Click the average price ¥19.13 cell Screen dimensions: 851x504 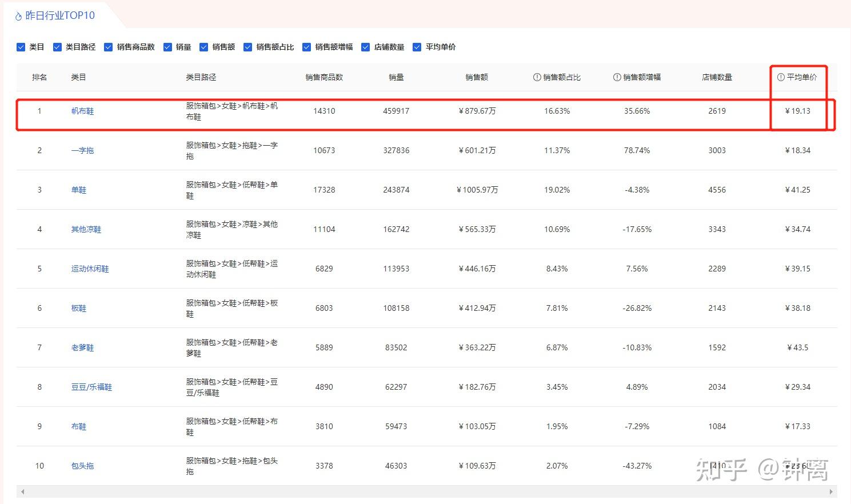798,111
